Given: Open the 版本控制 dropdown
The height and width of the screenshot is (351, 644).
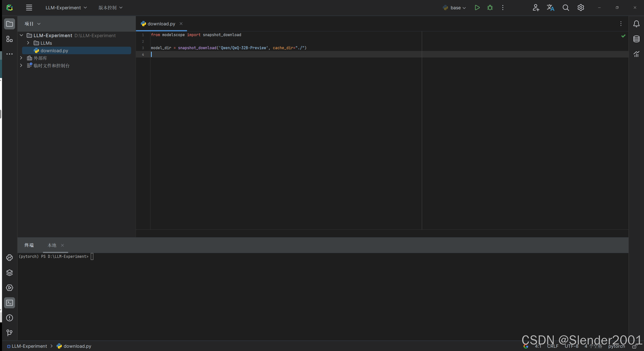Looking at the screenshot, I should pyautogui.click(x=110, y=8).
